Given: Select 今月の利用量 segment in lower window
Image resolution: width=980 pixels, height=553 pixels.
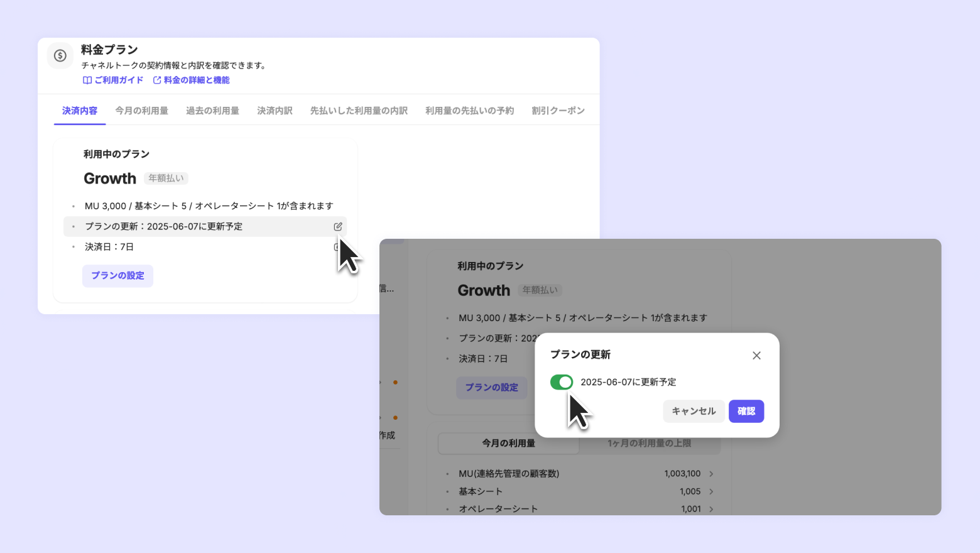Looking at the screenshot, I should pyautogui.click(x=509, y=443).
